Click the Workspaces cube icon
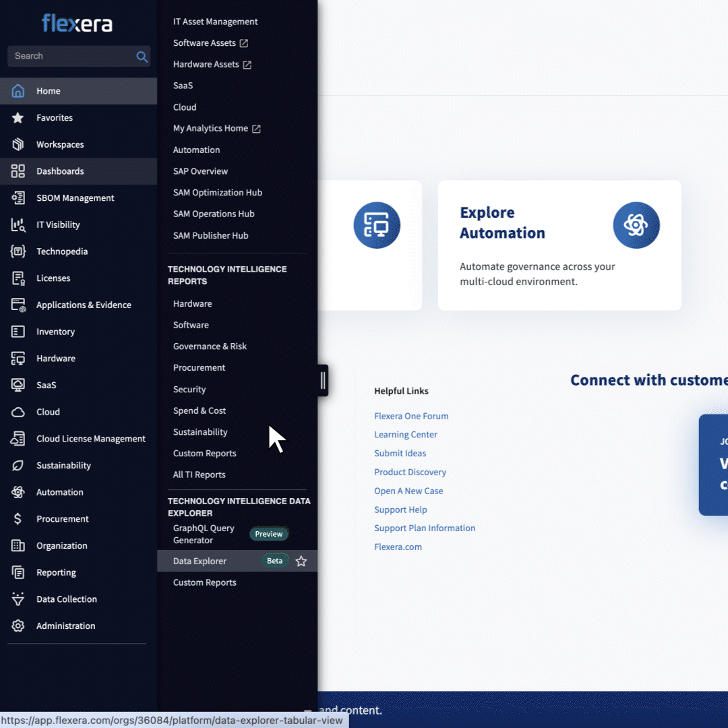This screenshot has height=728, width=728. (x=18, y=144)
